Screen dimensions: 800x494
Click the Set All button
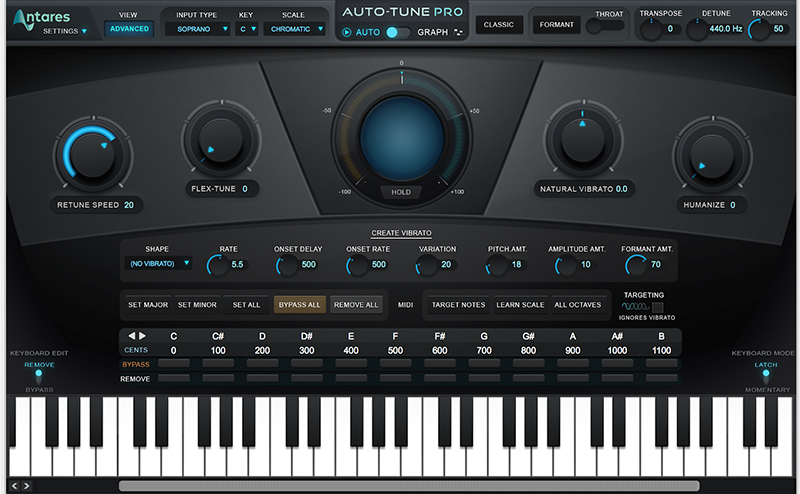(x=246, y=305)
